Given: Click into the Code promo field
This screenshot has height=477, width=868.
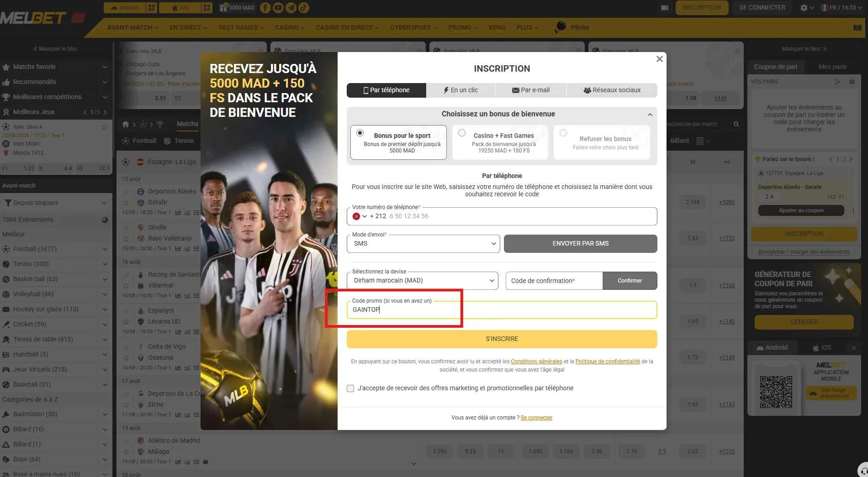Looking at the screenshot, I should click(x=502, y=310).
